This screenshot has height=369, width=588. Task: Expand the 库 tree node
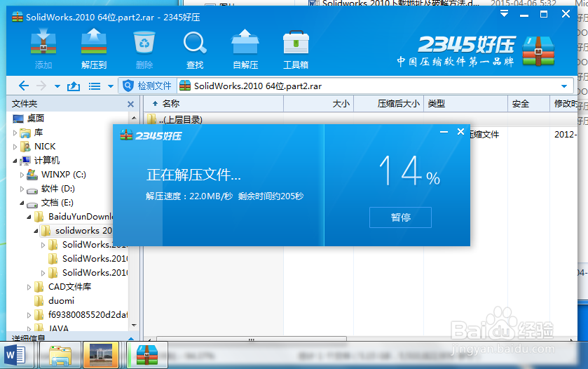click(x=15, y=133)
